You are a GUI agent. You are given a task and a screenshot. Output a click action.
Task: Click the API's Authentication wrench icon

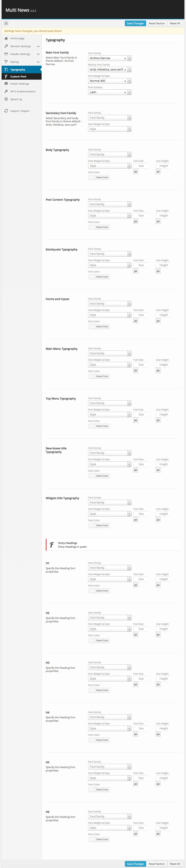point(6,91)
